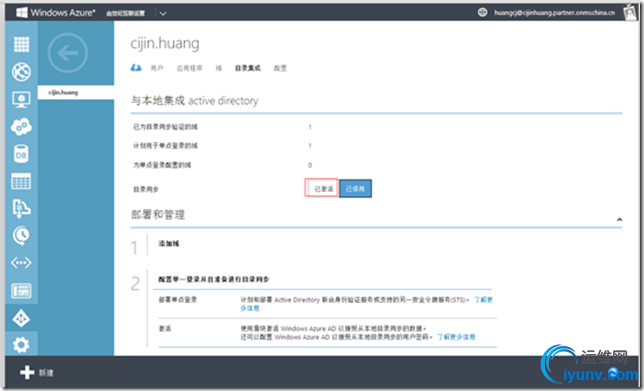Open subscription dropdown chevron in header
Viewport: 644px width, 391px height.
163,13
